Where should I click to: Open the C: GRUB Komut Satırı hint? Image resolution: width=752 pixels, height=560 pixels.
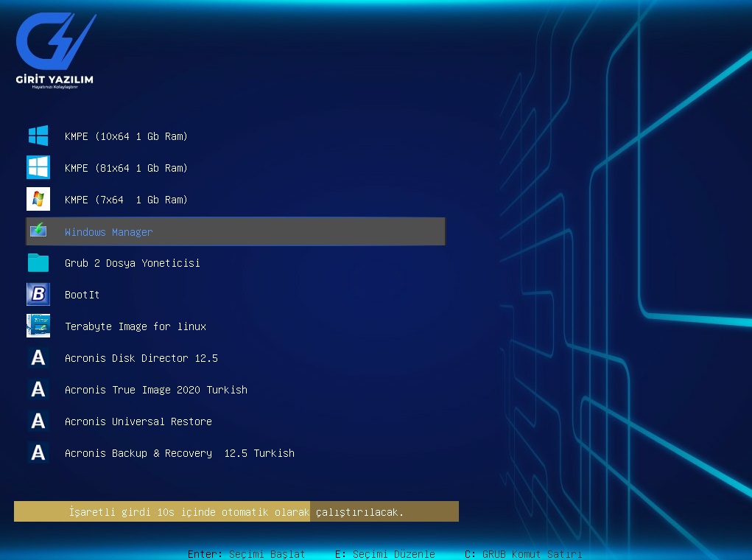pyautogui.click(x=523, y=554)
